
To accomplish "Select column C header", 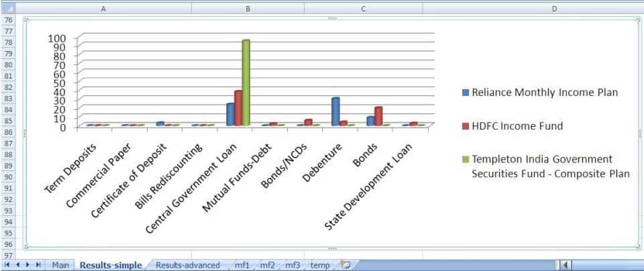I will pos(363,8).
